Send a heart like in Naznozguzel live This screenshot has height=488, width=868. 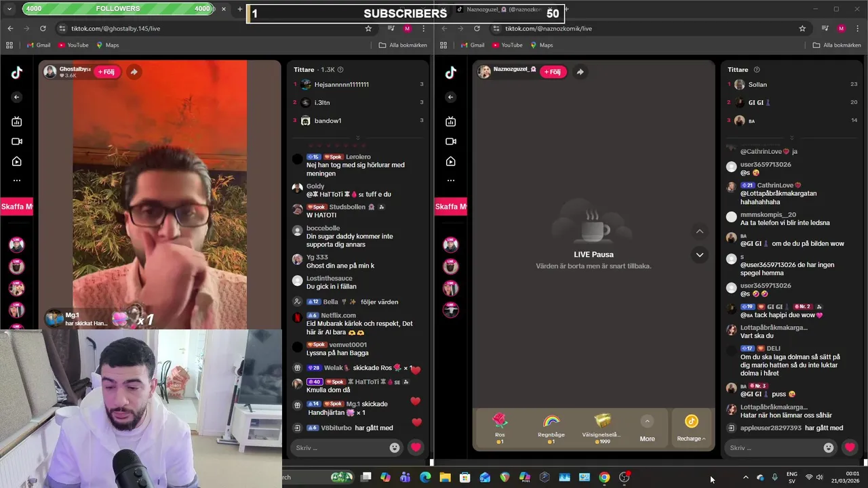pyautogui.click(x=850, y=447)
